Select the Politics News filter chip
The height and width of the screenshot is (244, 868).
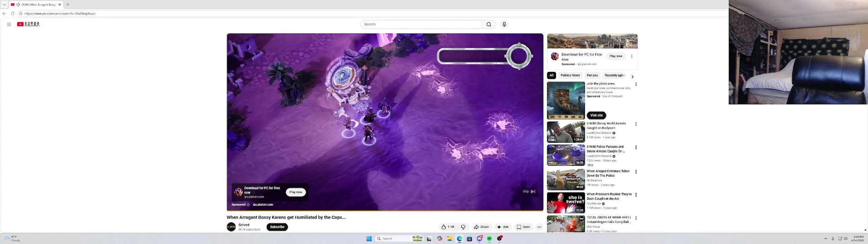570,75
